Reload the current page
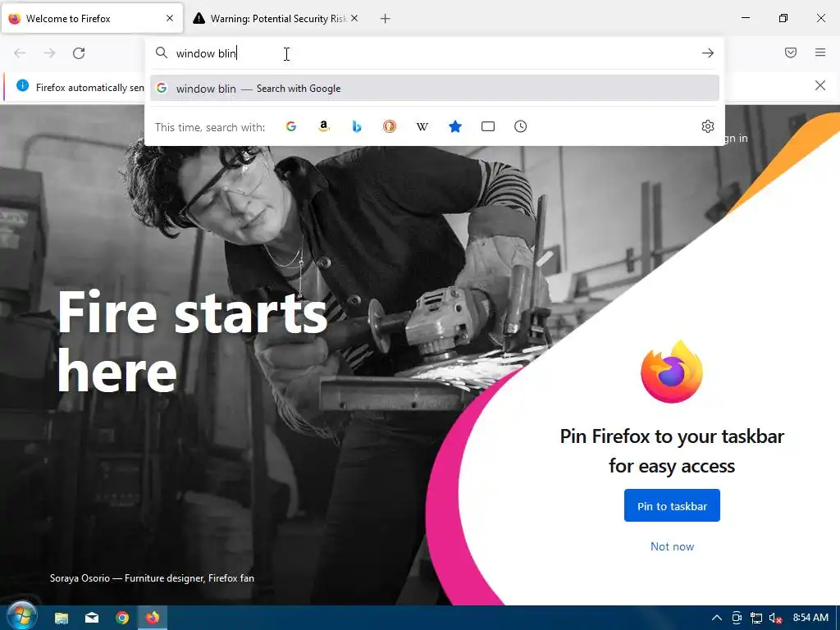Viewport: 840px width, 630px height. [x=79, y=53]
